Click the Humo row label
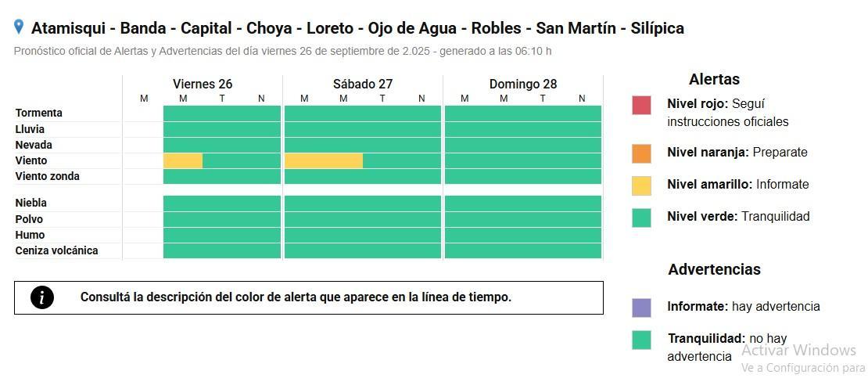 click(30, 235)
